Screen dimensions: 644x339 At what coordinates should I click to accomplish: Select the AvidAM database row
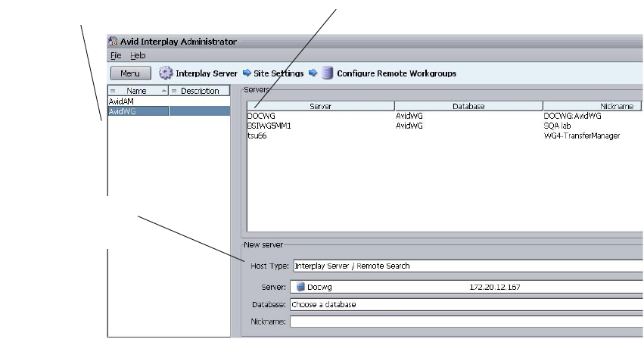pos(169,101)
